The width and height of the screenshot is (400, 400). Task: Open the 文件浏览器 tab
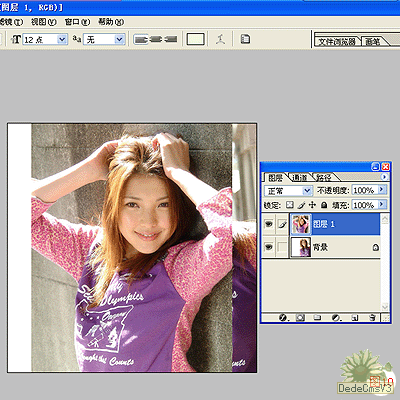337,41
